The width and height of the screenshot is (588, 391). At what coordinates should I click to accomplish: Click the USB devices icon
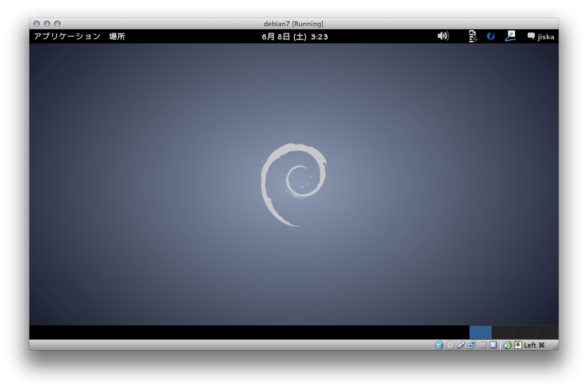point(461,345)
